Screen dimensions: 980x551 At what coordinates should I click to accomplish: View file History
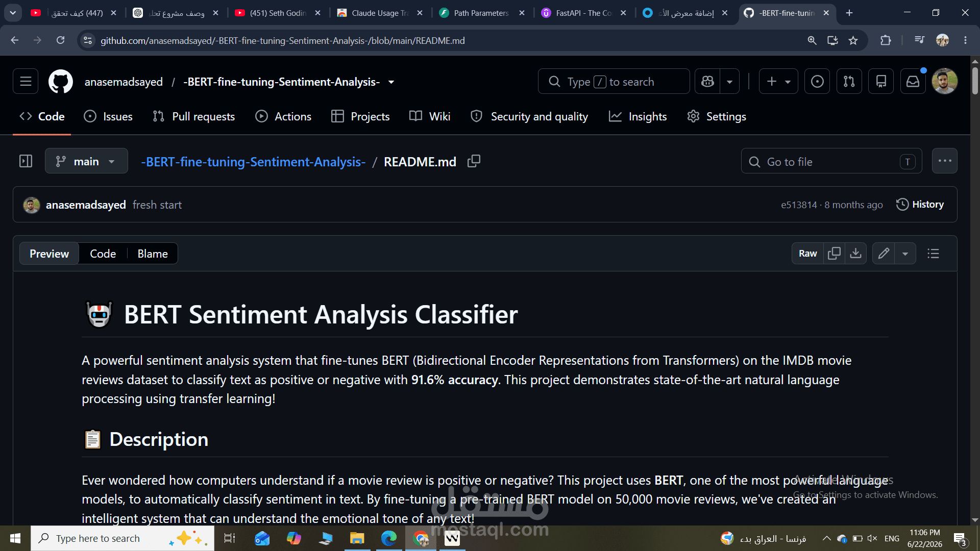coord(920,204)
